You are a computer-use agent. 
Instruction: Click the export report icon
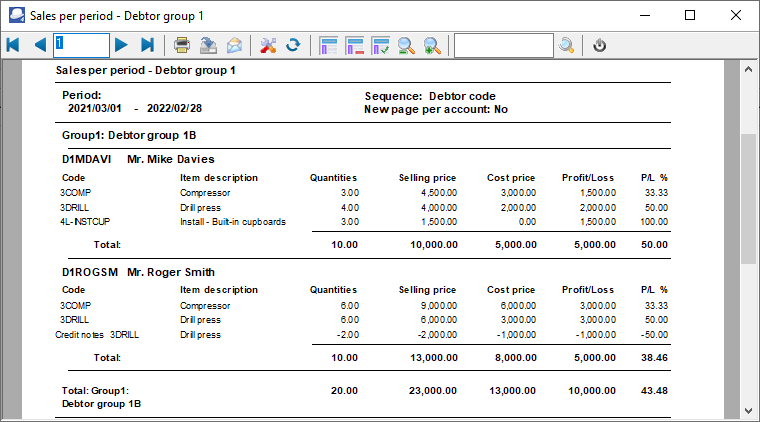coord(208,45)
